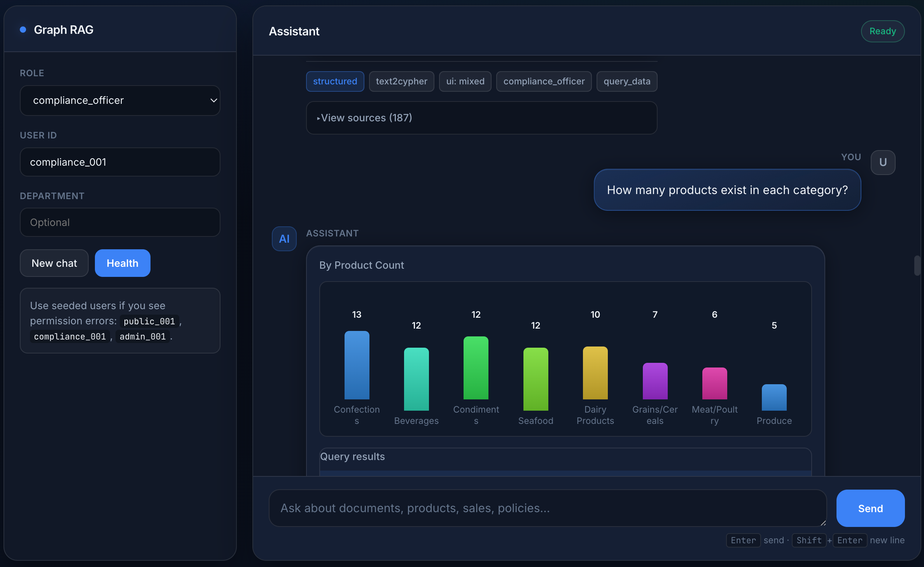Click compliance_001 in the seeded users hint
The width and height of the screenshot is (924, 567).
70,337
